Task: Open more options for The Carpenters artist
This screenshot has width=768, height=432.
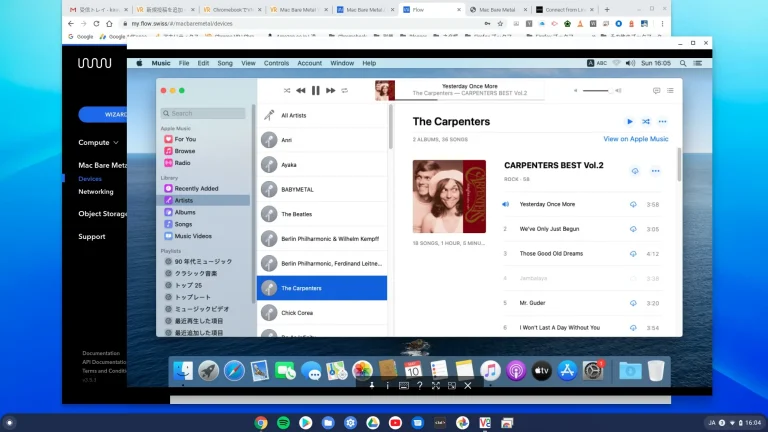Action: click(x=662, y=121)
